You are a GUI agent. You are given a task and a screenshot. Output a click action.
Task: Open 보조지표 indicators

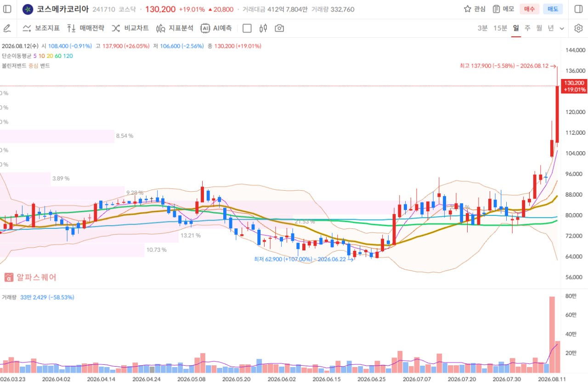41,28
